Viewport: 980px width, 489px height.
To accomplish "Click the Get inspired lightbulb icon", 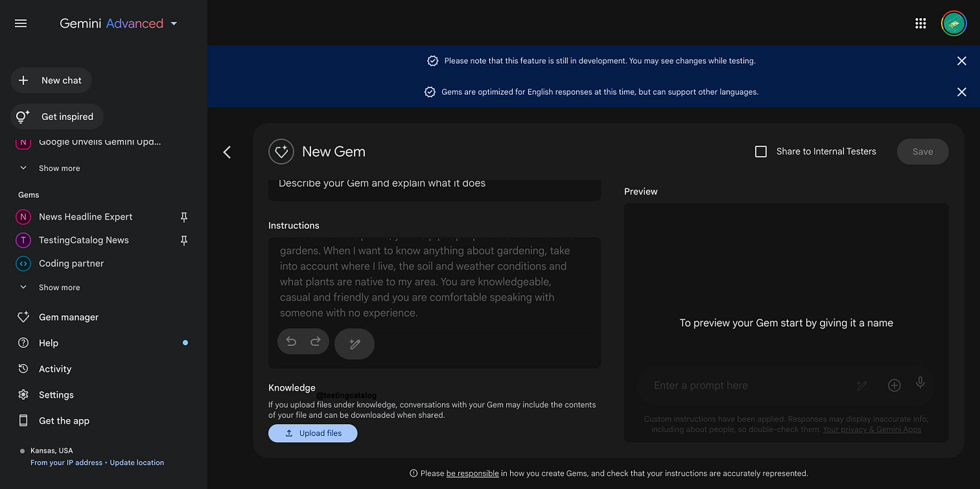I will (x=23, y=116).
